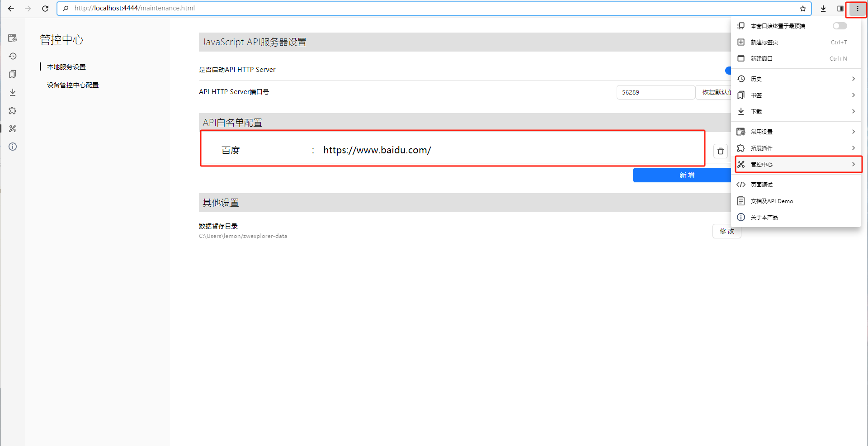Select 新建标签页 menu item

coord(796,42)
